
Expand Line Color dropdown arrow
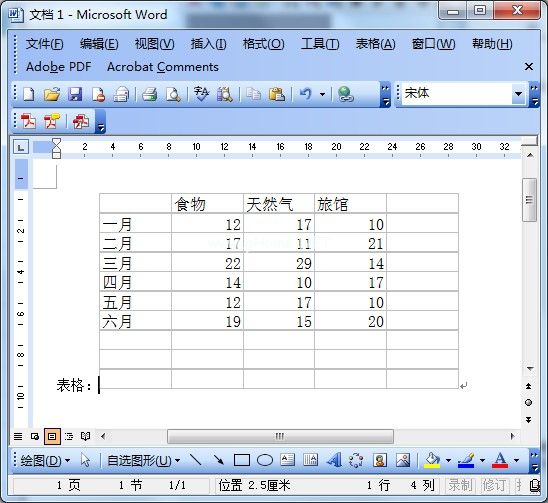(482, 460)
